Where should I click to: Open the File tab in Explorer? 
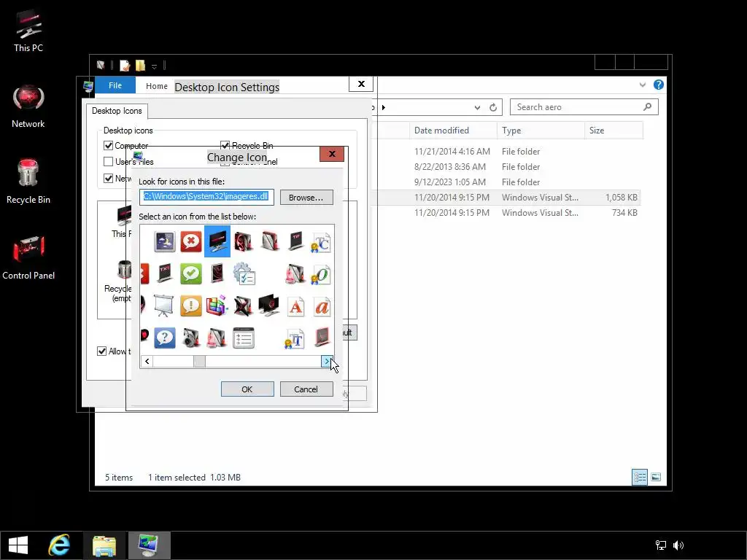[115, 85]
